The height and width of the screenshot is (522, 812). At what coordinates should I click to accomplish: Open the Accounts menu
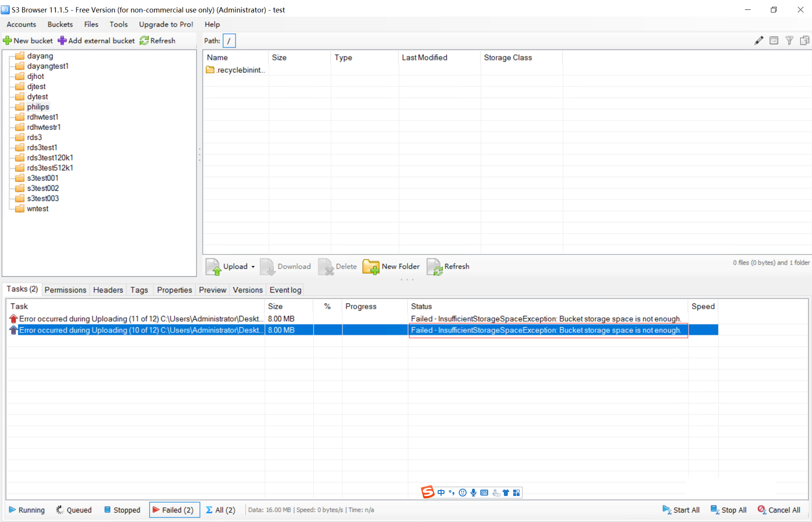point(22,25)
